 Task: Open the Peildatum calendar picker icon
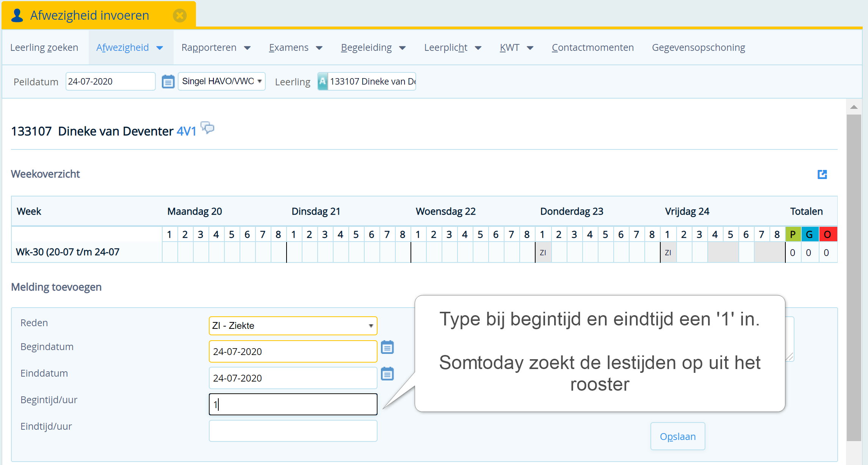[x=168, y=82]
